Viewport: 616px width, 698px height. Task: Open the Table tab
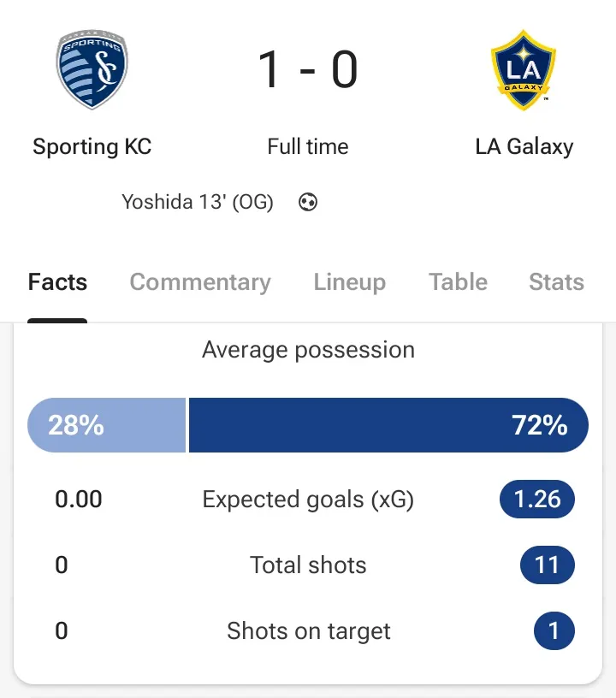459,282
